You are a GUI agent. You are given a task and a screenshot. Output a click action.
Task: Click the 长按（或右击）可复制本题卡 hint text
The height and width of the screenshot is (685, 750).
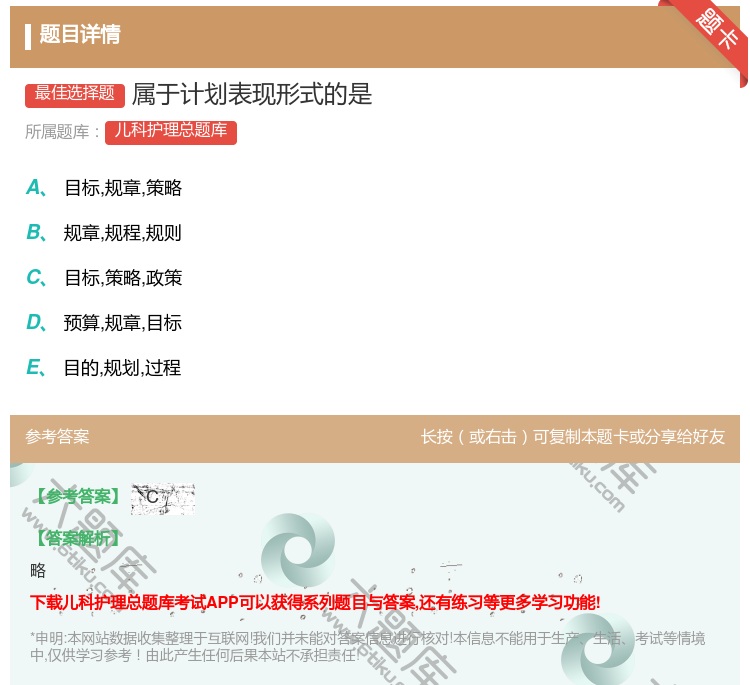pyautogui.click(x=573, y=437)
